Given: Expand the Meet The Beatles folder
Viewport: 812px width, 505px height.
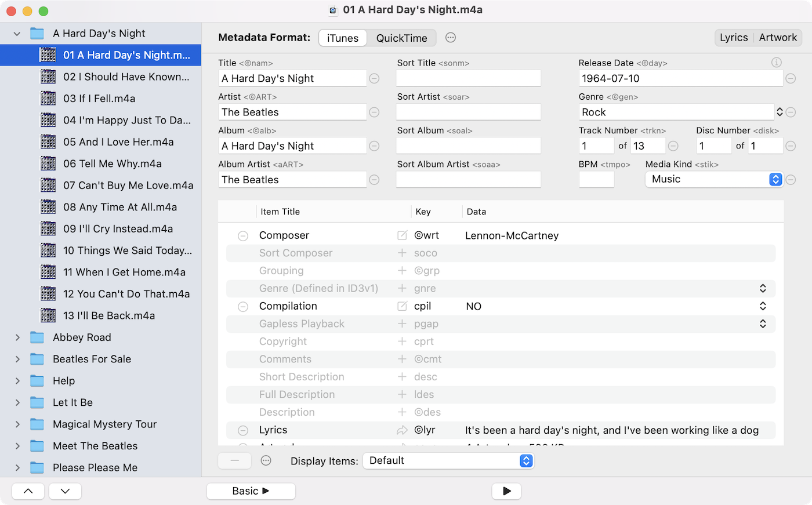Looking at the screenshot, I should pyautogui.click(x=17, y=446).
